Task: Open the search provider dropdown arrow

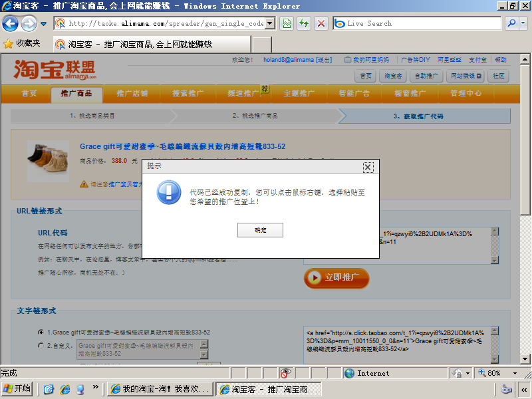Action: coord(523,23)
